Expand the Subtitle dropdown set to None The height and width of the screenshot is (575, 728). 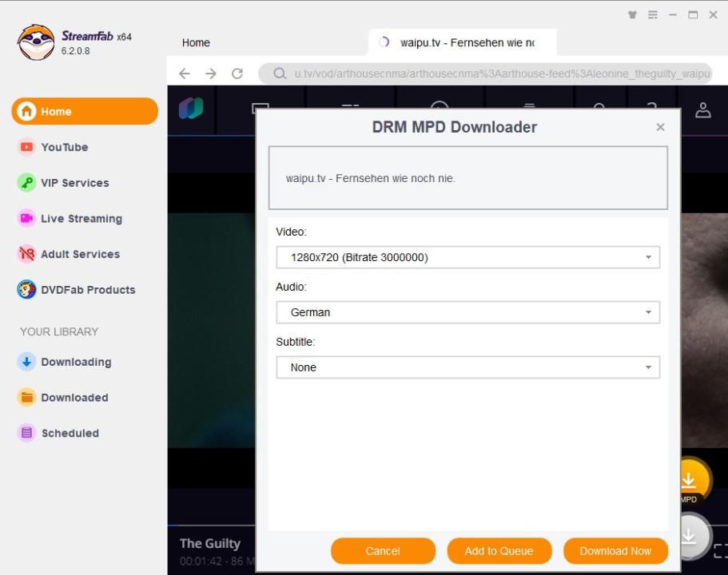467,367
